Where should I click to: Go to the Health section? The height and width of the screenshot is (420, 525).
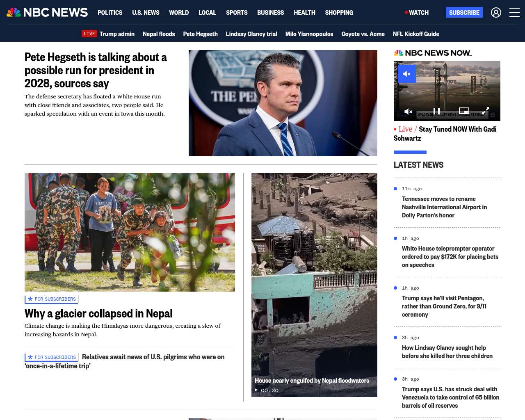point(304,13)
